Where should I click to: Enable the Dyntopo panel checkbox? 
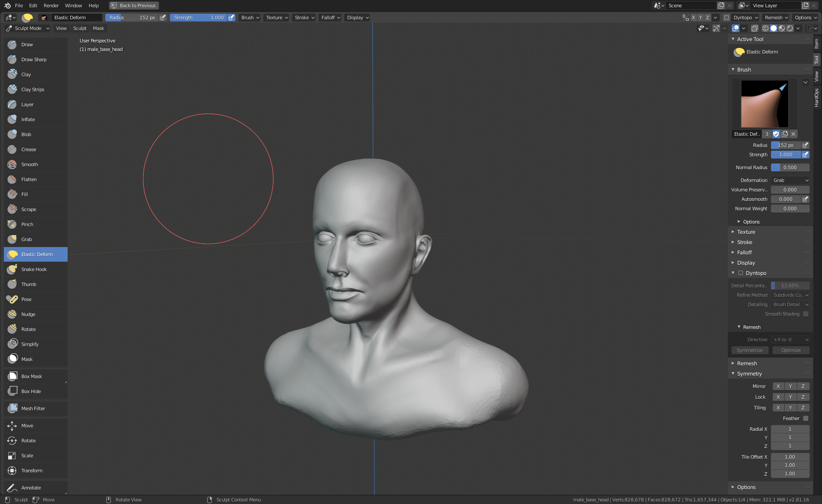click(x=741, y=273)
